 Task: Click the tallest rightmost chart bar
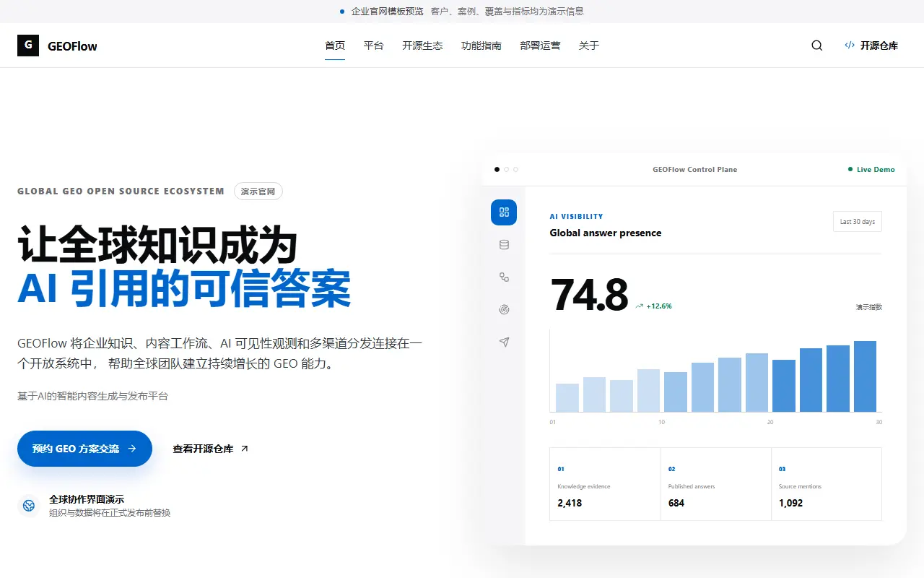(x=865, y=376)
